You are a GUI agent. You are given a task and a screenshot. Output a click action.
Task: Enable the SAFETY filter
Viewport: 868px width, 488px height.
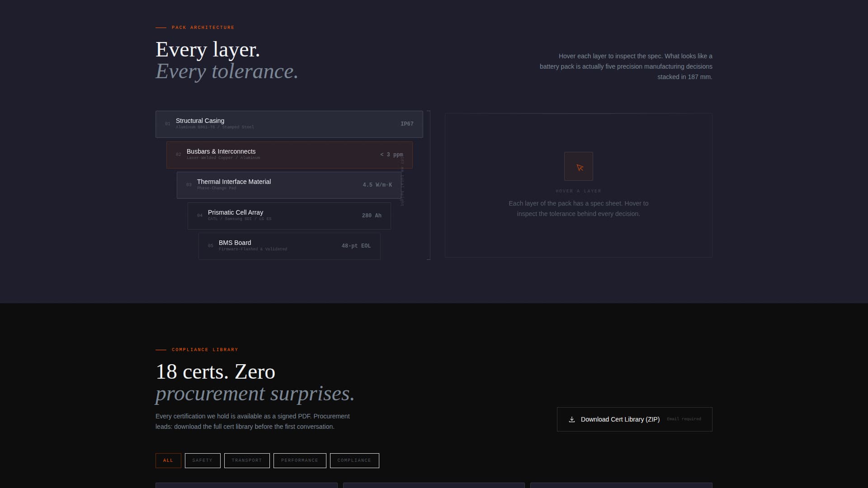point(202,460)
